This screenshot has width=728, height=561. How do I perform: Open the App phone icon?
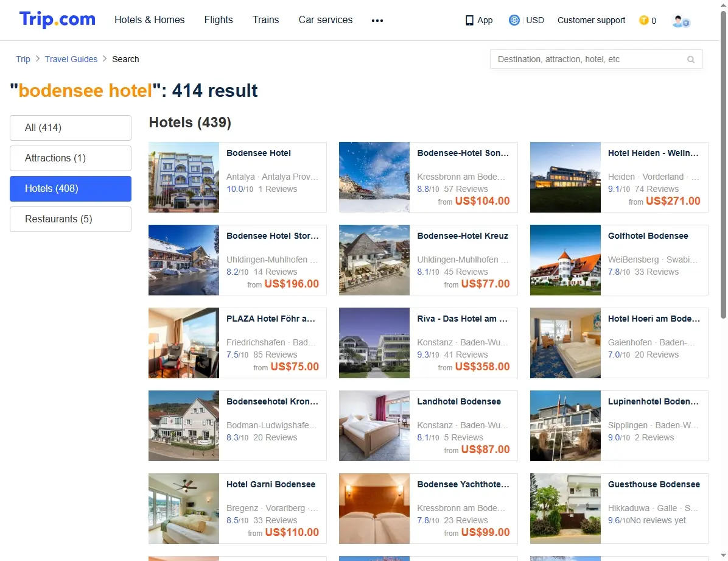tap(469, 21)
